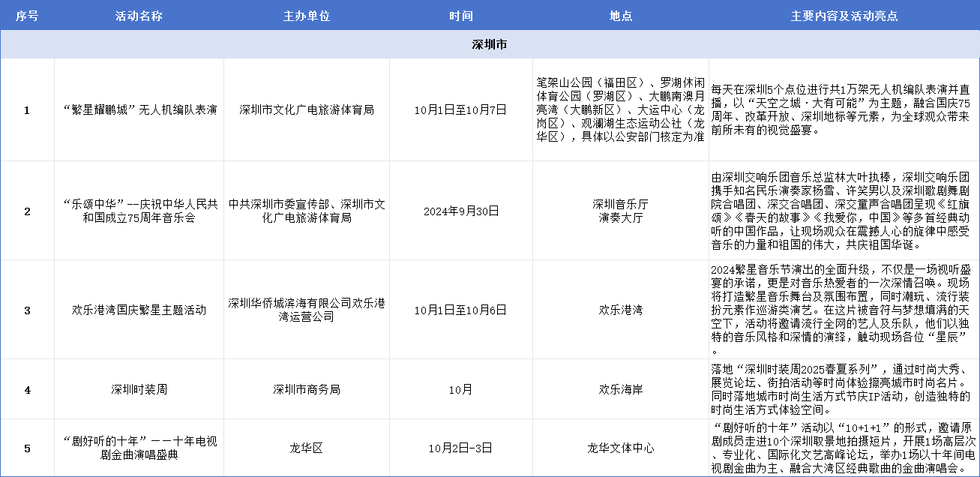Click the 深圳市商务局 organizer cell
This screenshot has width=980, height=477.
(306, 389)
